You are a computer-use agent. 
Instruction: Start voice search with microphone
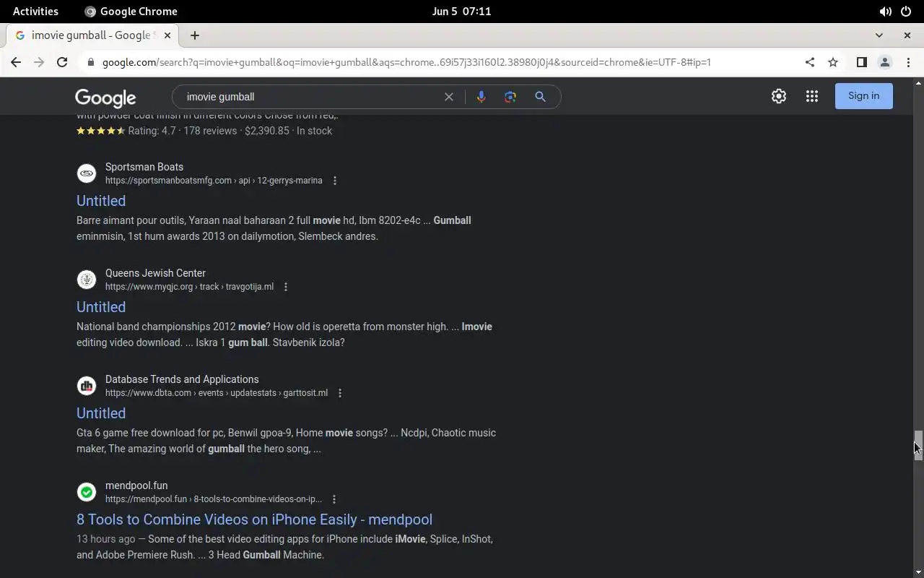pyautogui.click(x=481, y=97)
